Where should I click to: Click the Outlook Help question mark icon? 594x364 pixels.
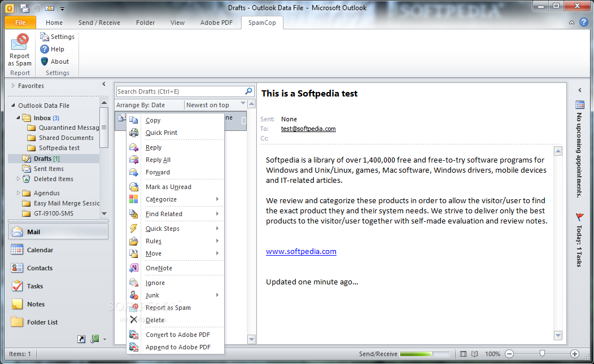tap(584, 23)
